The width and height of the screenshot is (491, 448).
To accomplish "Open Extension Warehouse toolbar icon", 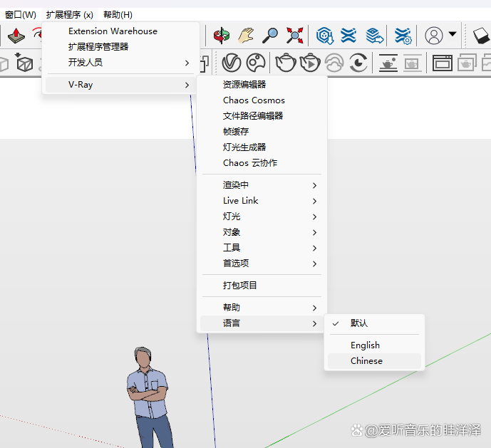I will [348, 36].
